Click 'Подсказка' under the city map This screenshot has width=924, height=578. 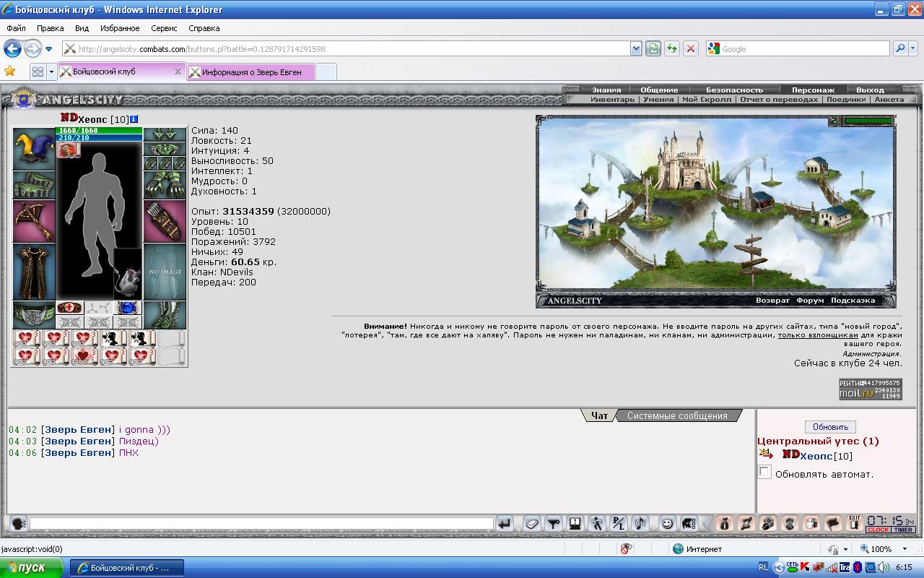tap(853, 301)
